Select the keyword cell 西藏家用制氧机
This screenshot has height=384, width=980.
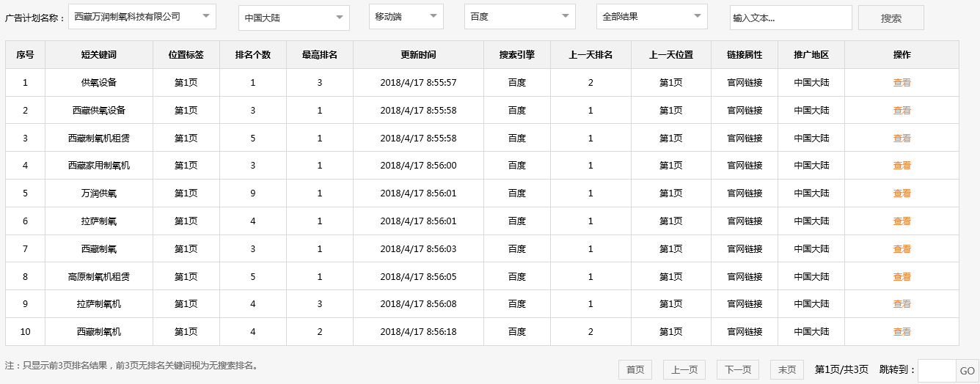coord(99,166)
